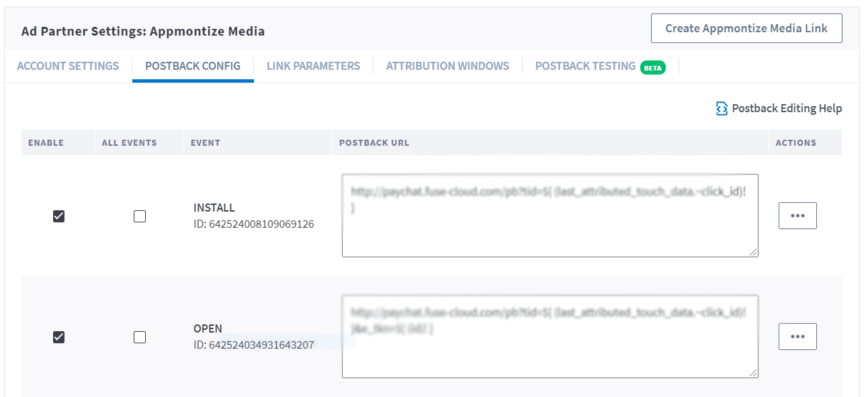Click the ENABLE column header
This screenshot has height=397, width=868.
46,143
